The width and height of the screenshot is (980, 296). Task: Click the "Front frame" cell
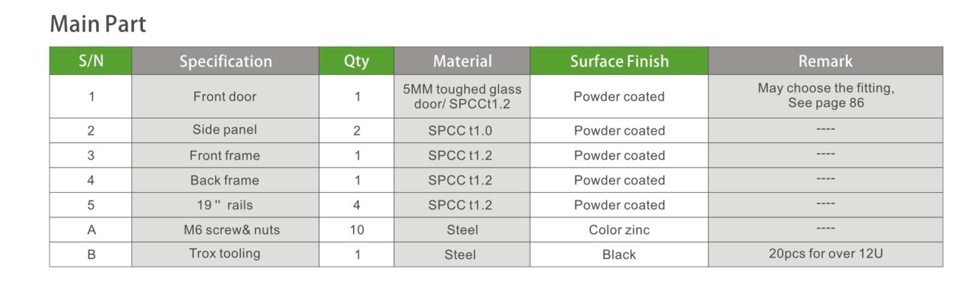(225, 155)
